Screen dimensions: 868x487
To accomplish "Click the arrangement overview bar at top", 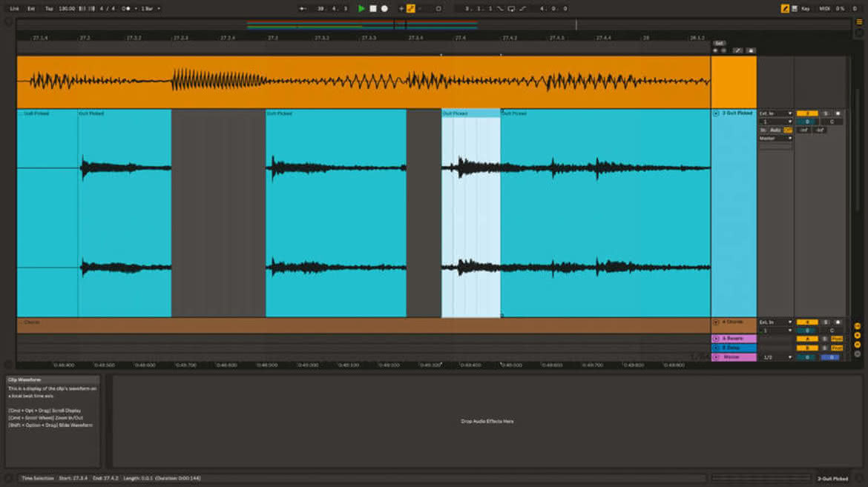I will (x=433, y=24).
